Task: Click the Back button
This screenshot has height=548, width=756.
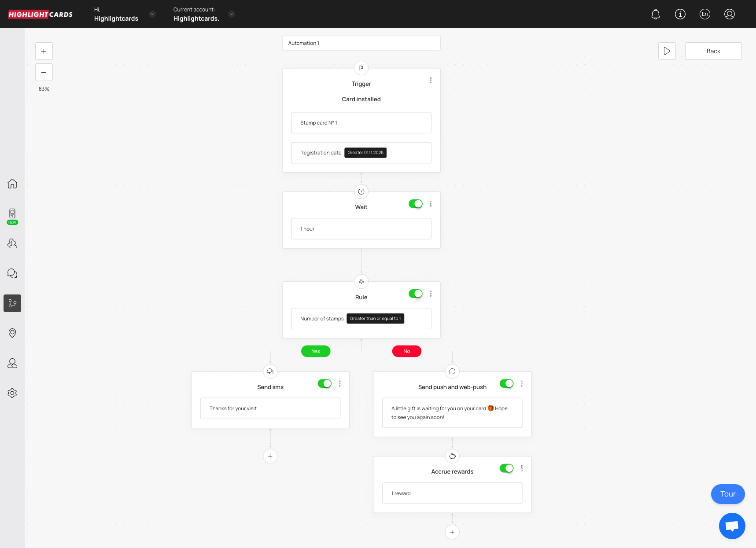Action: tap(713, 51)
